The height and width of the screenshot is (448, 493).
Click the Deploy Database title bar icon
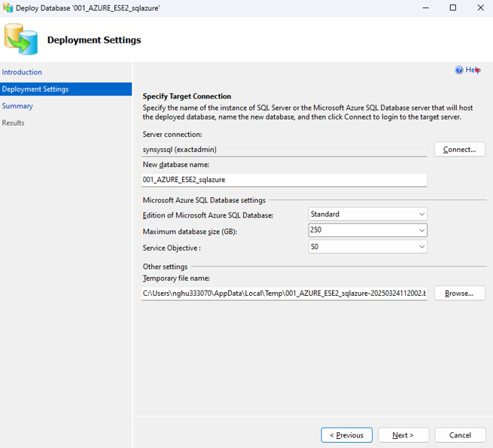click(8, 8)
